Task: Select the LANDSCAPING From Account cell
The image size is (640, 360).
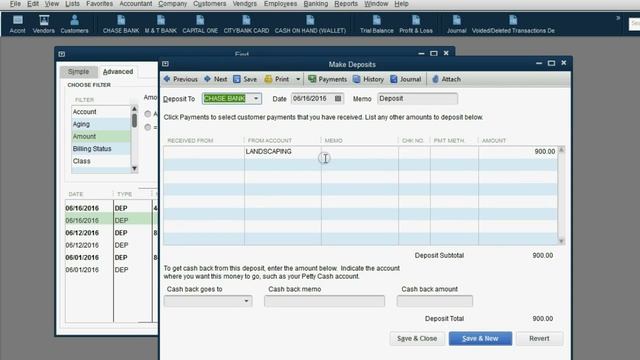Action: [x=282, y=151]
